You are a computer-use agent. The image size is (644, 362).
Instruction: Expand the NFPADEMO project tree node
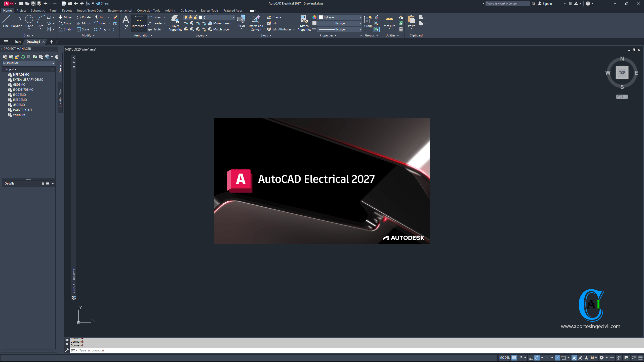coord(5,75)
